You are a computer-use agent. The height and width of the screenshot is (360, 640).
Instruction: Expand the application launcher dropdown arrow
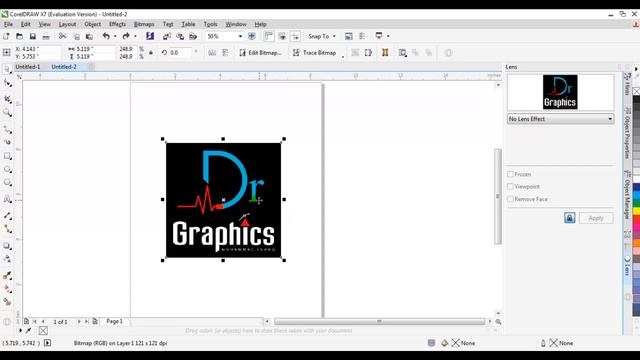388,36
